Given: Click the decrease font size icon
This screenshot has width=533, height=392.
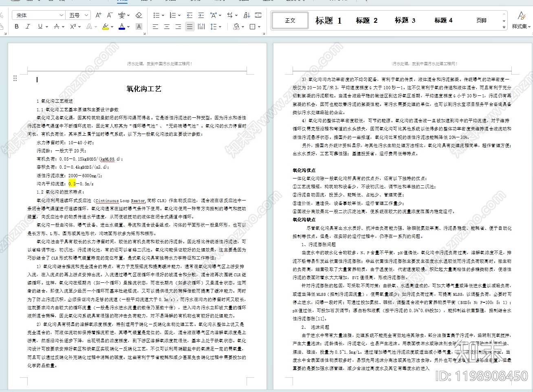Looking at the screenshot, I should (x=109, y=15).
